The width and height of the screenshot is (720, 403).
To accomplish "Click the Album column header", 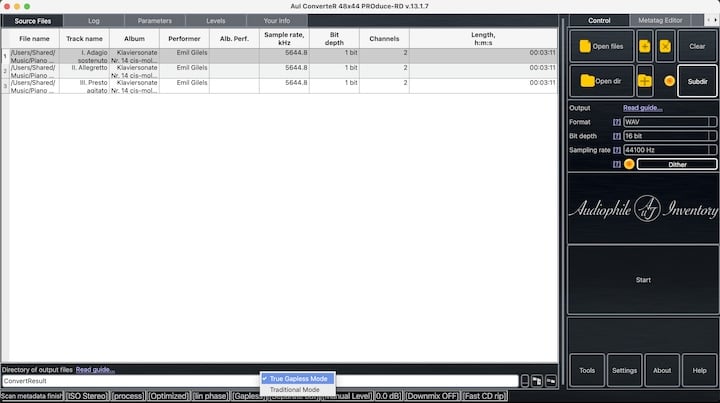I will (x=135, y=39).
